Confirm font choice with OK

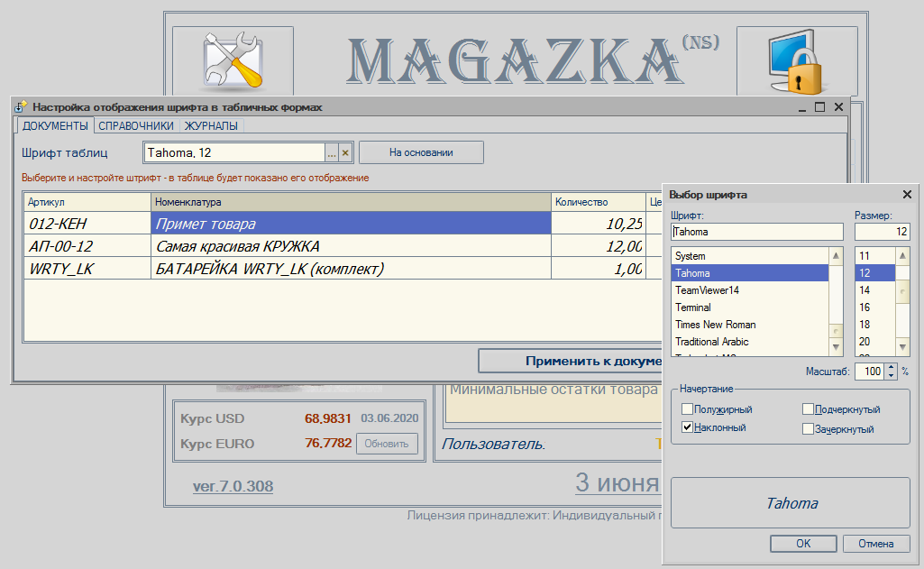[x=803, y=544]
